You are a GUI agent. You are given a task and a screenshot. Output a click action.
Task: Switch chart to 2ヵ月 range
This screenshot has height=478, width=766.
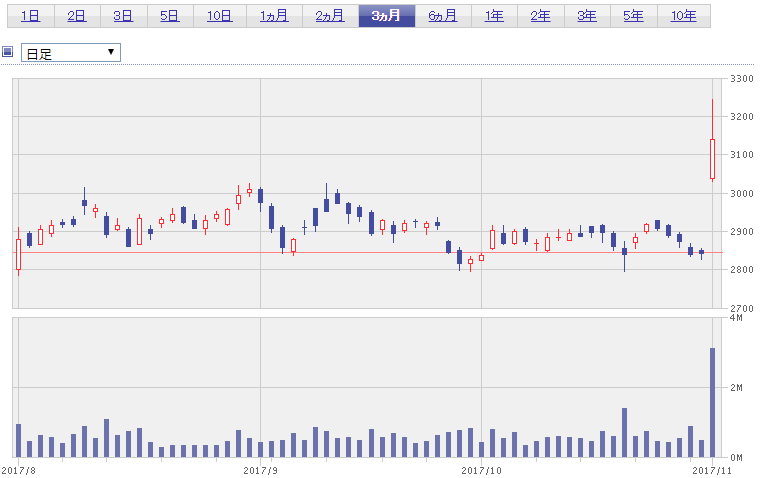(330, 16)
